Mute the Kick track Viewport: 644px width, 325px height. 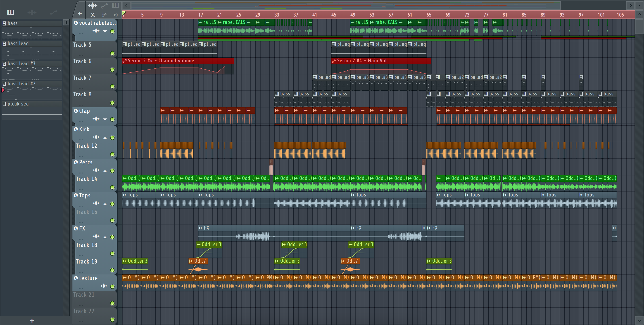[112, 138]
